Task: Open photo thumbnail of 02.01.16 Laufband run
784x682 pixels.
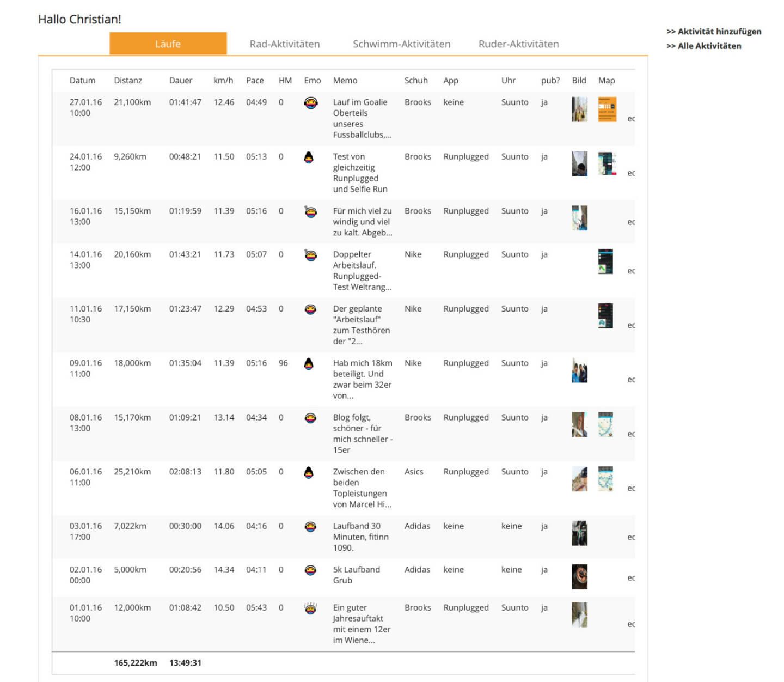Action: pyautogui.click(x=579, y=576)
